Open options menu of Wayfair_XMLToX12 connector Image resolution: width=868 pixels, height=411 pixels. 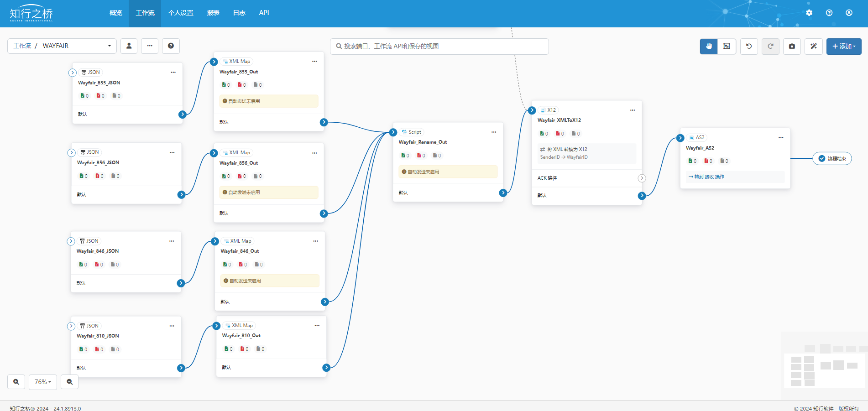click(x=633, y=110)
